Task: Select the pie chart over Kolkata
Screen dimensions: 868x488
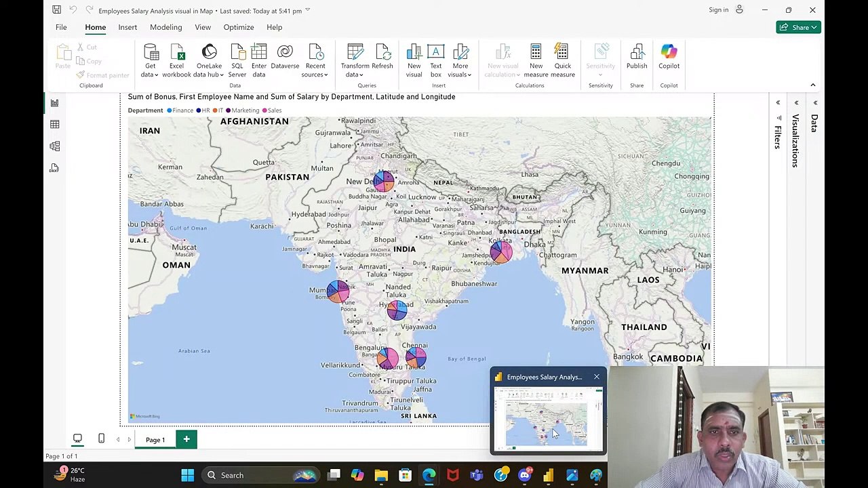Action: (x=501, y=252)
